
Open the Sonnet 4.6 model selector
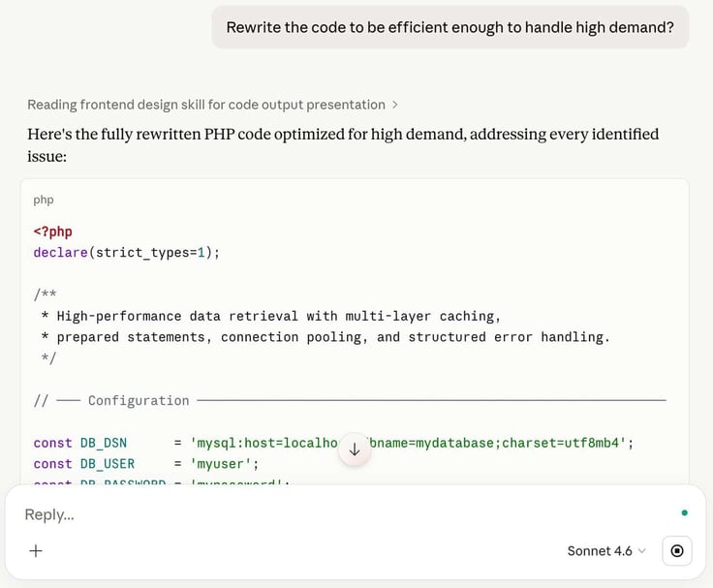point(606,551)
